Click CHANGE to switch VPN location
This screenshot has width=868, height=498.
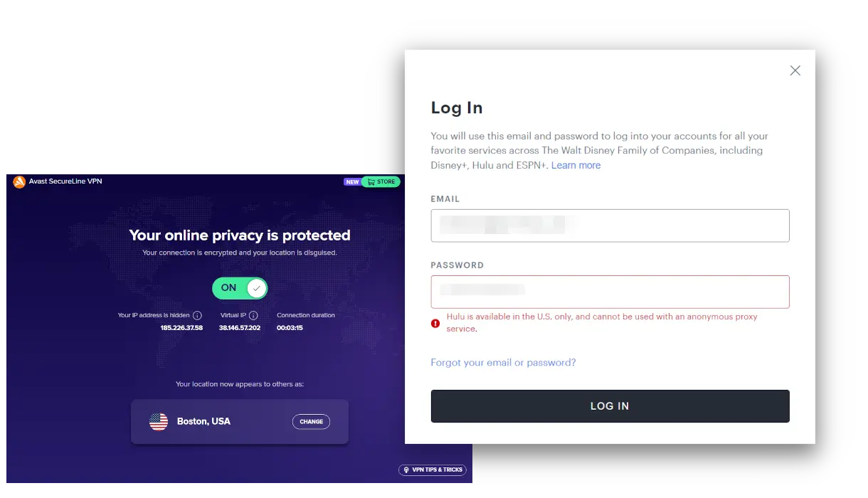pyautogui.click(x=311, y=421)
